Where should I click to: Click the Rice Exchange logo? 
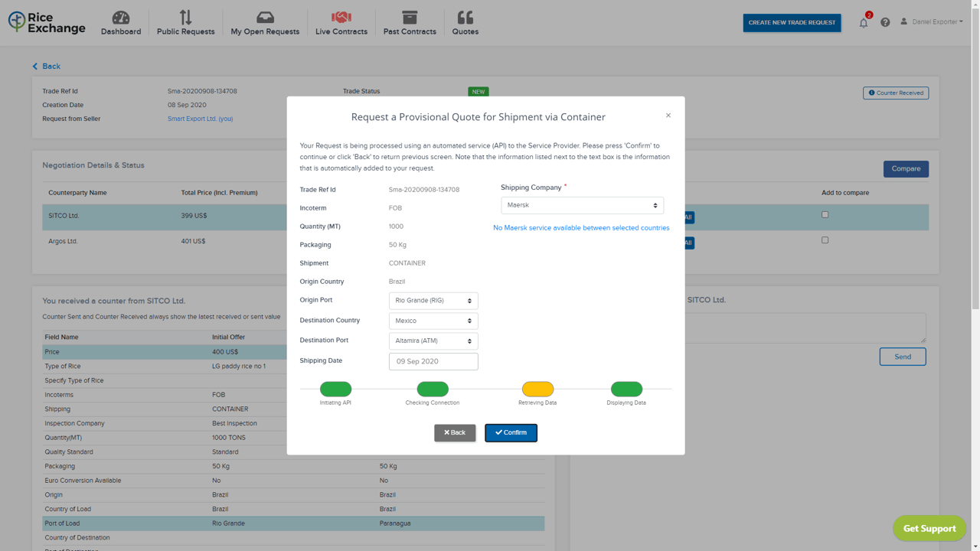[x=47, y=22]
